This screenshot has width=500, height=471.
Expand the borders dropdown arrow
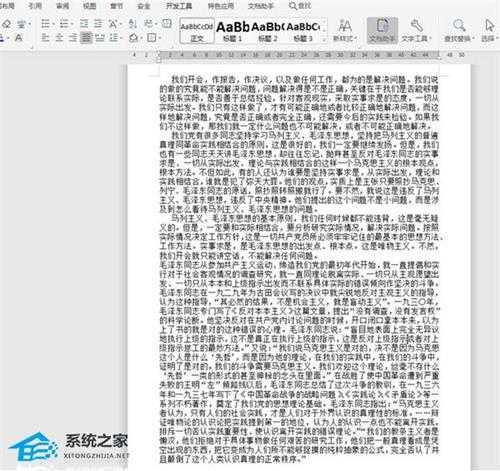pyautogui.click(x=159, y=38)
